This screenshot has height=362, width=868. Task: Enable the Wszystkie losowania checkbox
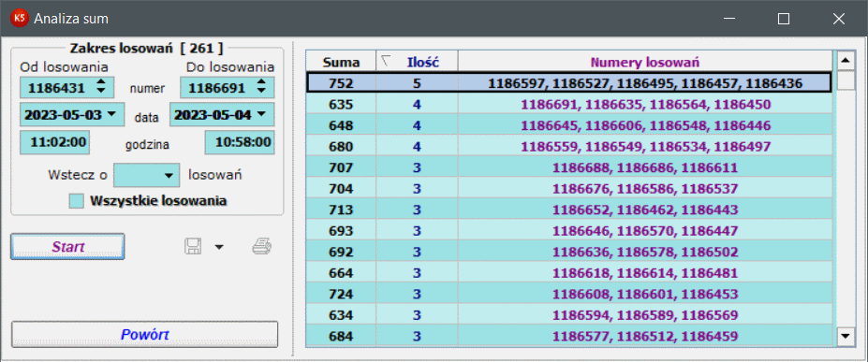point(77,200)
